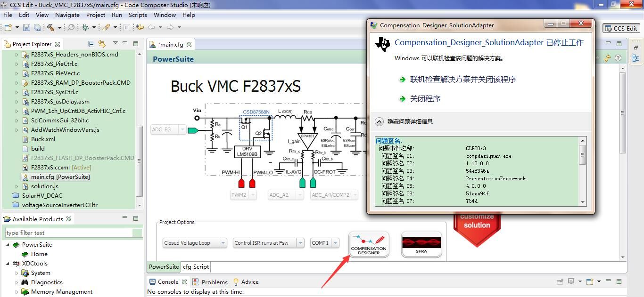Image resolution: width=644 pixels, height=297 pixels.
Task: Open the CCS Edit perspective
Action: (x=621, y=28)
